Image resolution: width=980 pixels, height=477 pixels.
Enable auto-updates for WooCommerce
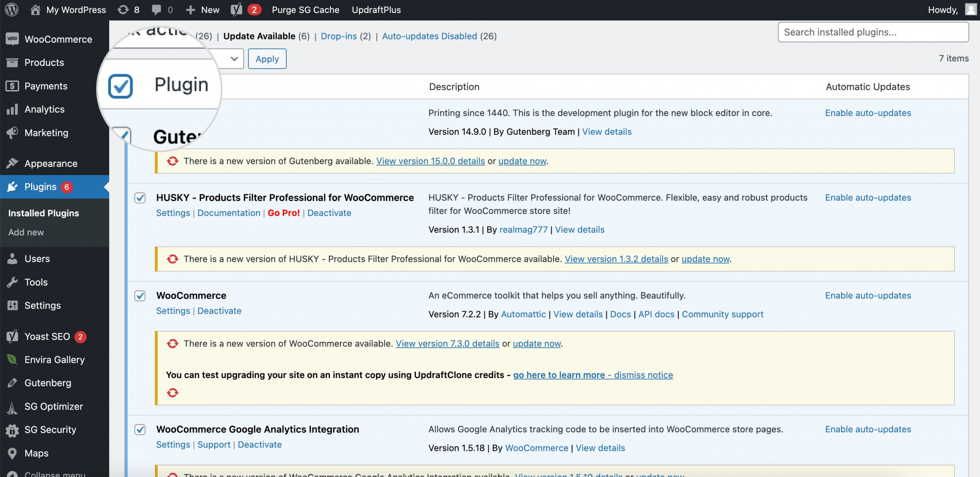[868, 296]
